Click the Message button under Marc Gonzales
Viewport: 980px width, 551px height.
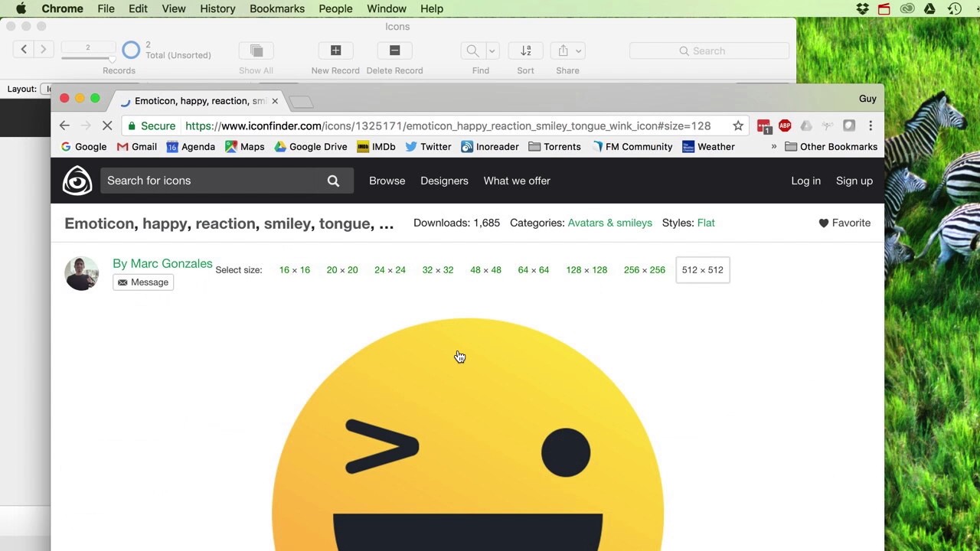[142, 282]
